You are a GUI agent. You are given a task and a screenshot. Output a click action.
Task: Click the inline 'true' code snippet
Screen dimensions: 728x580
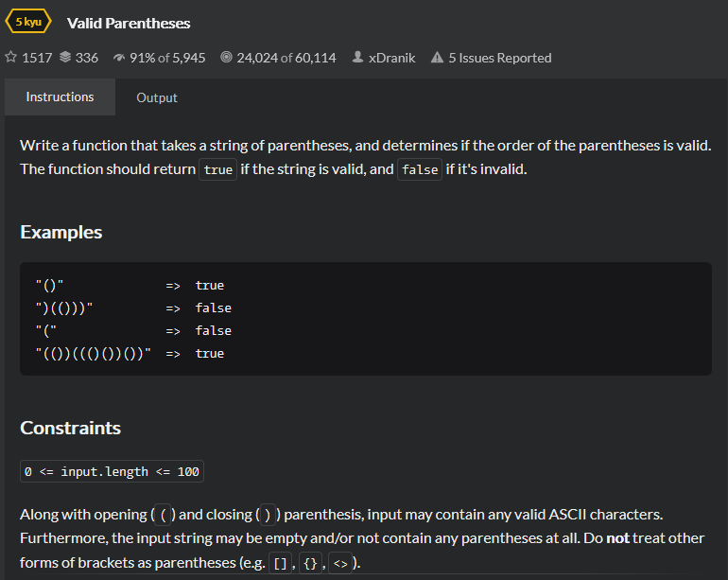(217, 169)
